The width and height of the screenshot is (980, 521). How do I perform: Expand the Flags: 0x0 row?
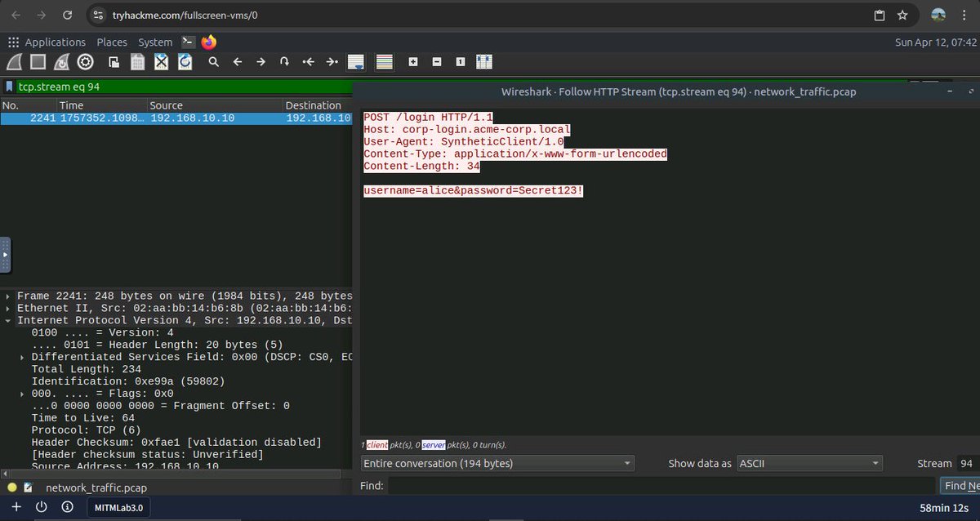click(23, 394)
